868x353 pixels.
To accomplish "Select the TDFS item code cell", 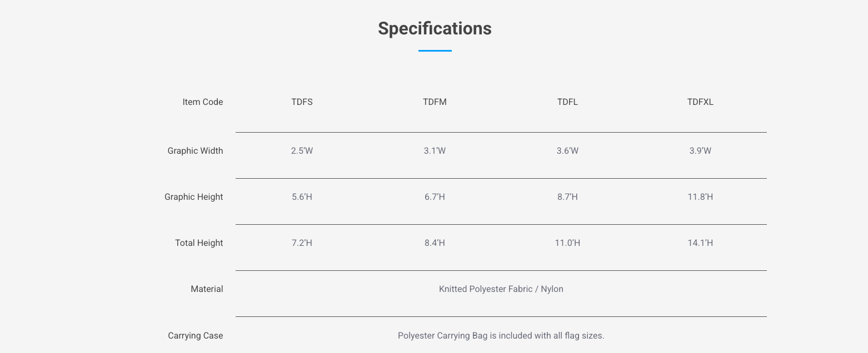I will pyautogui.click(x=302, y=102).
